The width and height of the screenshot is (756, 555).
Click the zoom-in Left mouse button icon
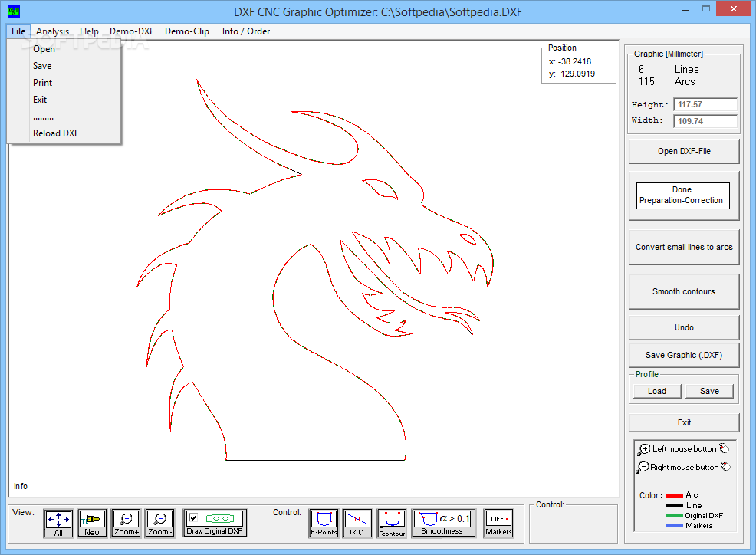(x=643, y=449)
